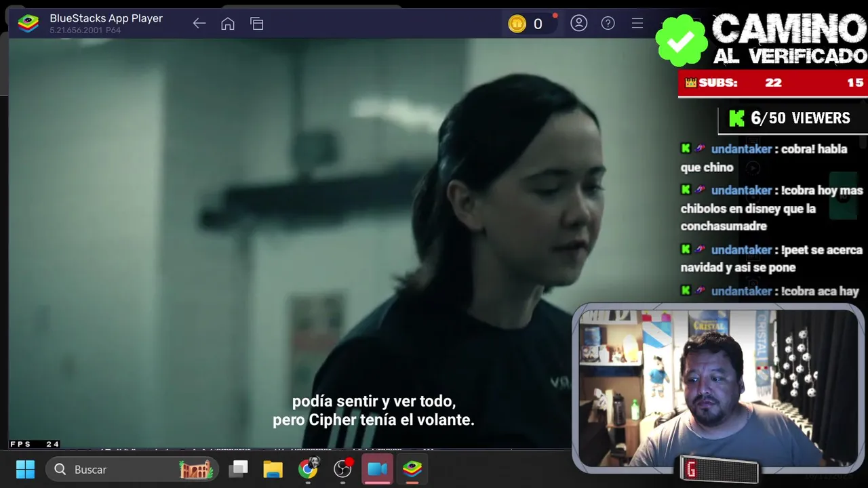
Task: Click the taskbar Buscar search box
Action: [x=132, y=469]
